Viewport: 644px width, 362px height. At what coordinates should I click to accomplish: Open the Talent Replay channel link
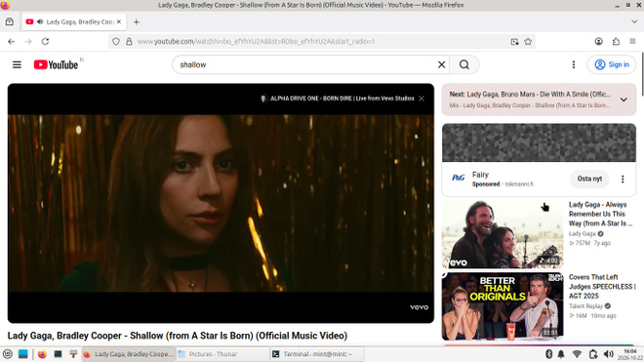[x=585, y=306]
